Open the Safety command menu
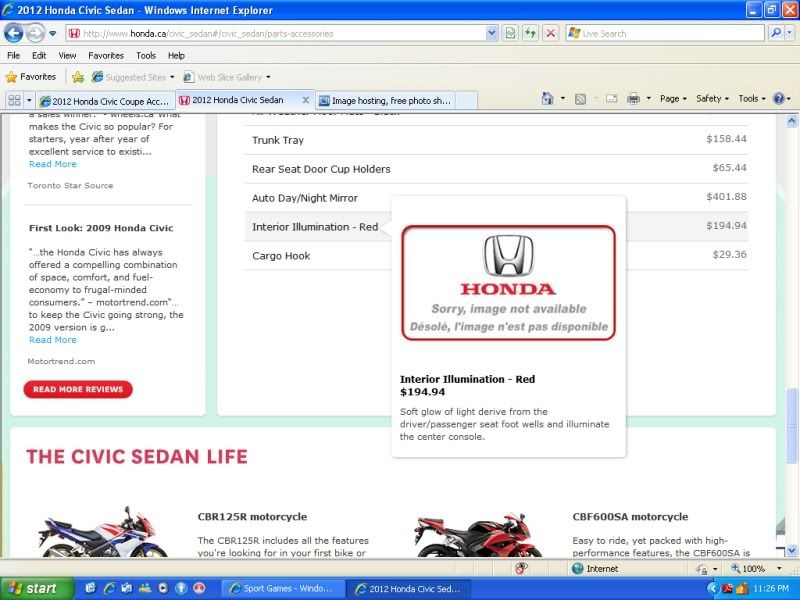800x600 pixels. click(712, 99)
